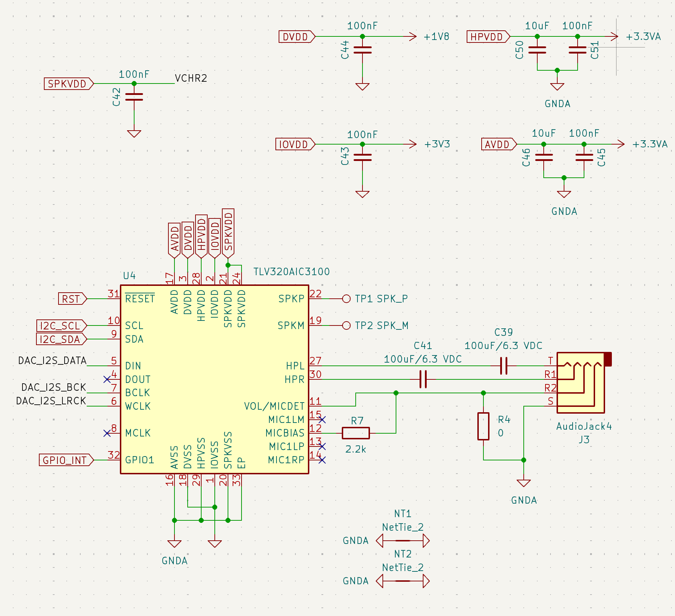Click the C51 100nF capacitor symbol
The height and width of the screenshot is (616, 675).
tap(578, 50)
